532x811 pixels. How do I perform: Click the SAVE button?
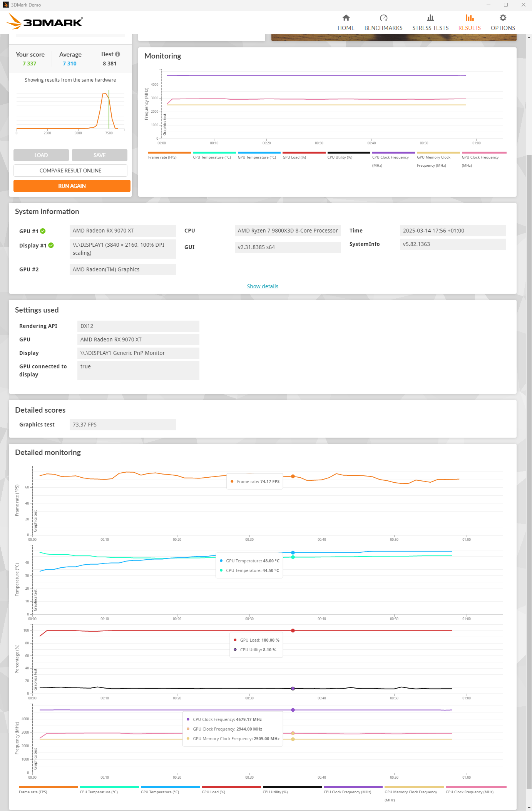[100, 155]
